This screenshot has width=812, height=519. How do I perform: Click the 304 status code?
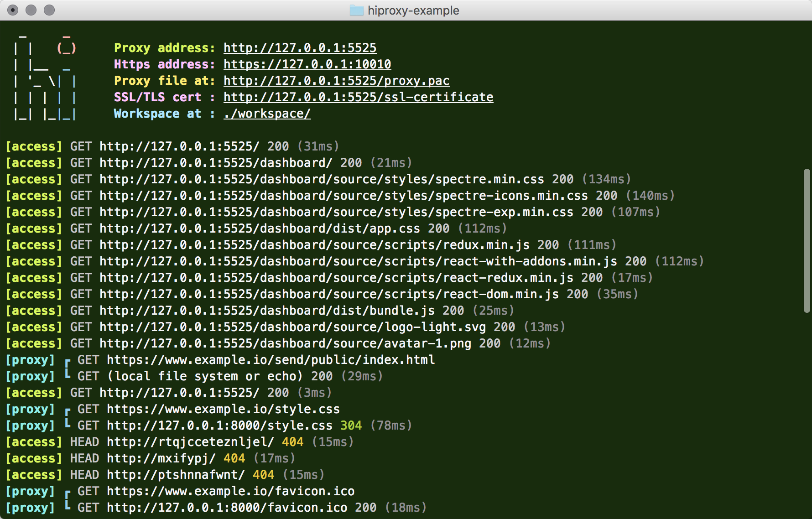coord(351,426)
